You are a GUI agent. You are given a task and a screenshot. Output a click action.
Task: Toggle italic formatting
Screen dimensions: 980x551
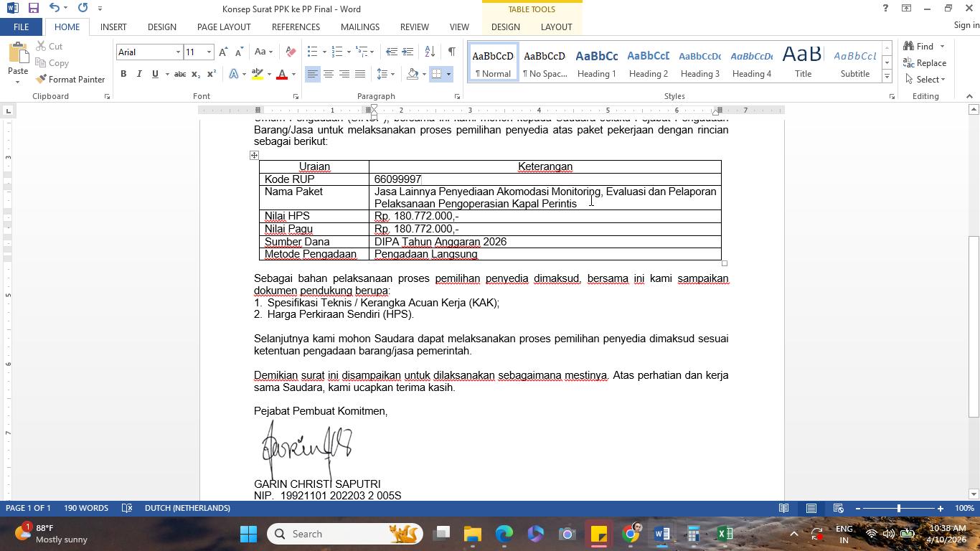pos(139,75)
